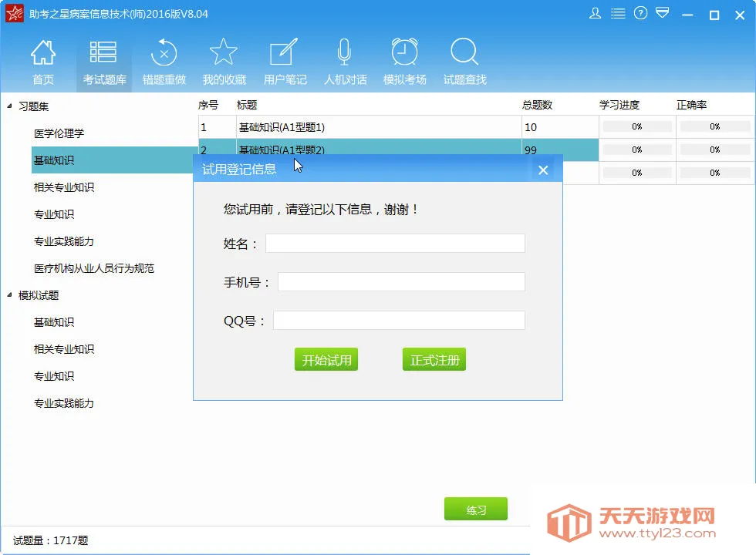Collapse the 模拟试题 tree group

coord(9,294)
